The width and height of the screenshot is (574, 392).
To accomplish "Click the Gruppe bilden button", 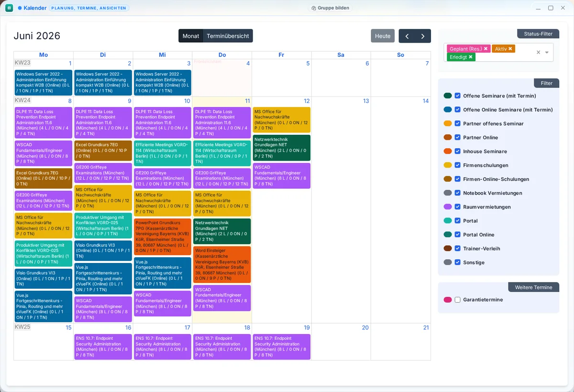I will [330, 8].
